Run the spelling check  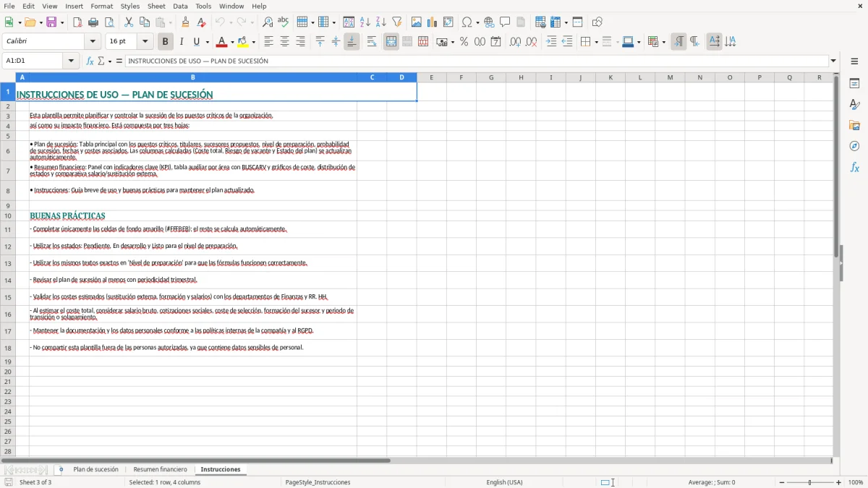(284, 22)
